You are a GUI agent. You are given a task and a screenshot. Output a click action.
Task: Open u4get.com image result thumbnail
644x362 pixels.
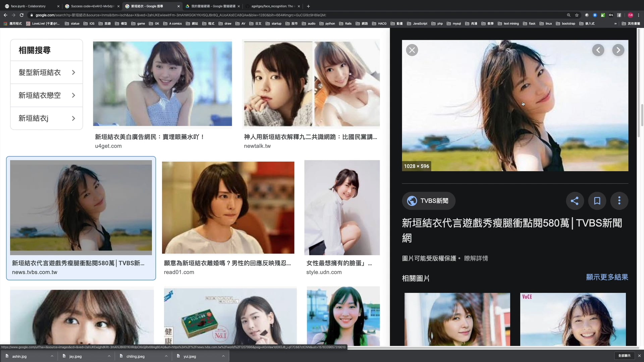[x=162, y=84]
